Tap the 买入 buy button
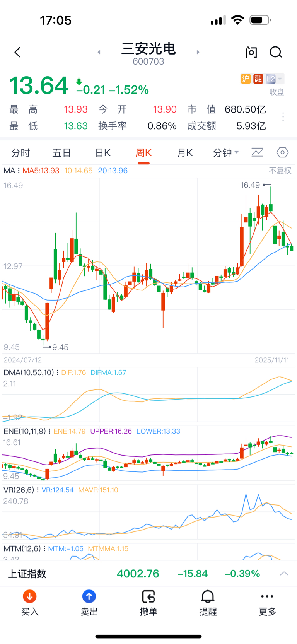 pos(30,603)
